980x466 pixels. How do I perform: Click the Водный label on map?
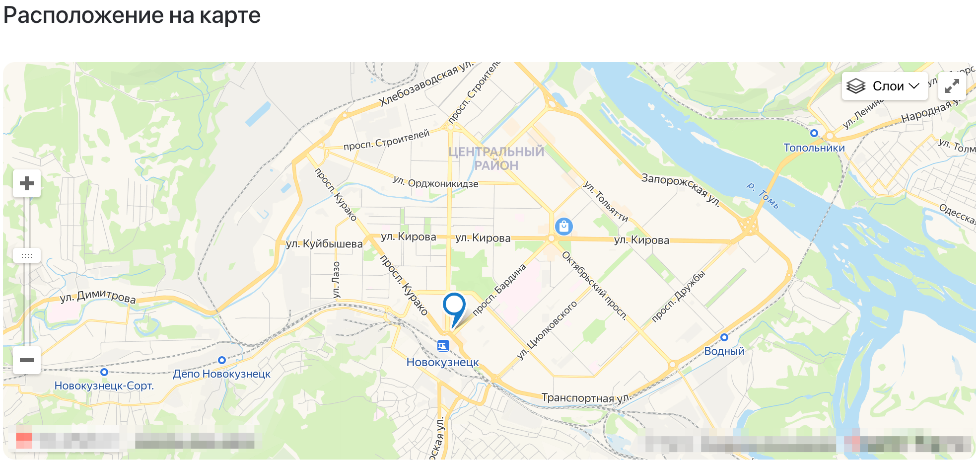724,351
